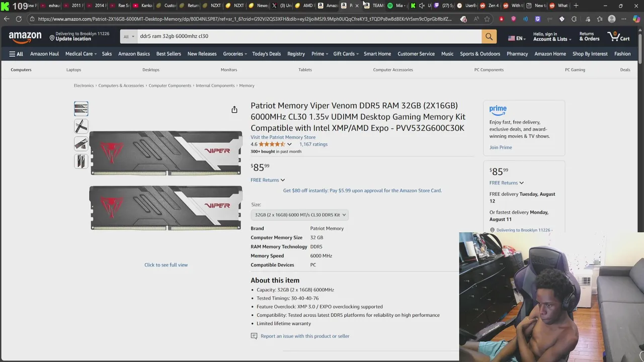Click the main Viper RAM product image
Viewport: 644px width, 362px height.
point(166,180)
